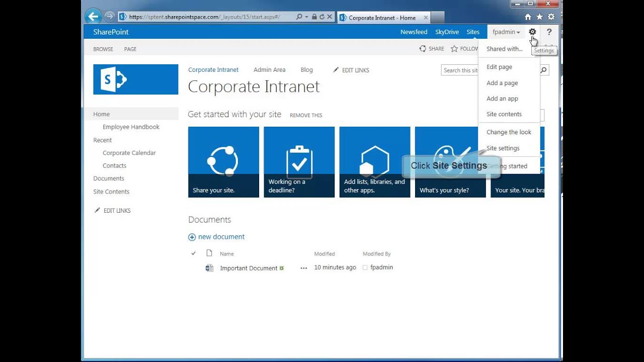This screenshot has height=362, width=644.
Task: Click the browser favorites star icon
Action: pos(539,17)
